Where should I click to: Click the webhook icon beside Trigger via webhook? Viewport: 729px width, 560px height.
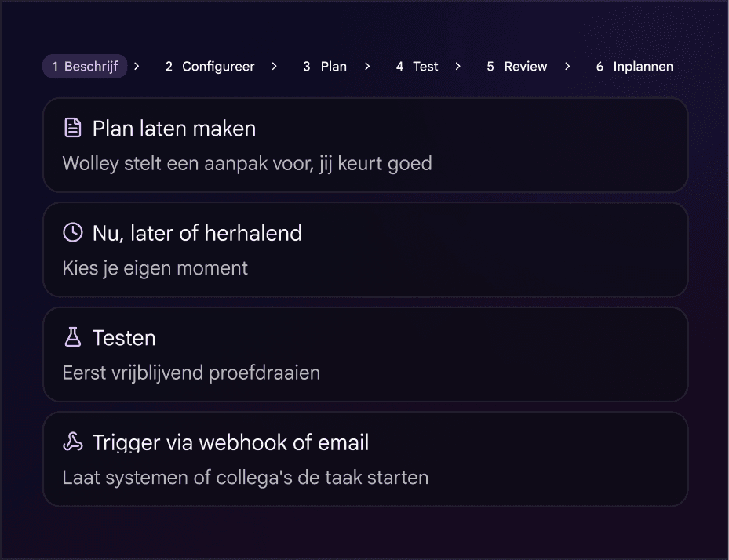[x=72, y=442]
